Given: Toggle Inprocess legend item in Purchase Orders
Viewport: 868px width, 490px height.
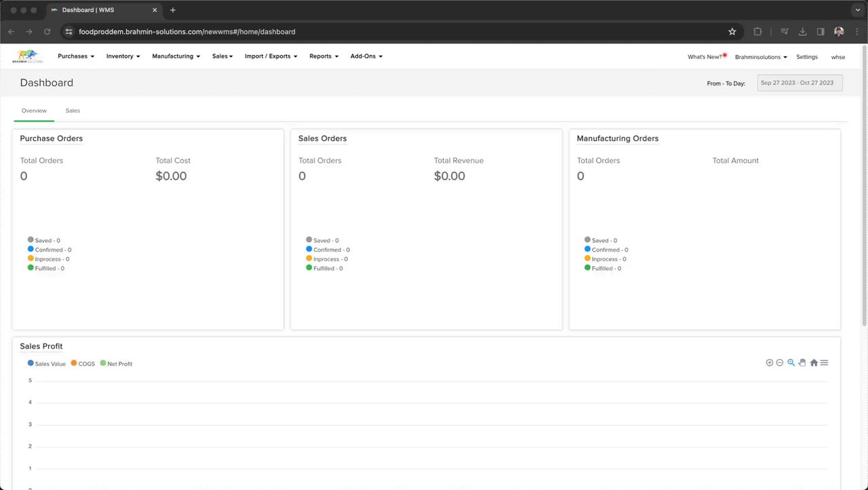Looking at the screenshot, I should pyautogui.click(x=48, y=259).
